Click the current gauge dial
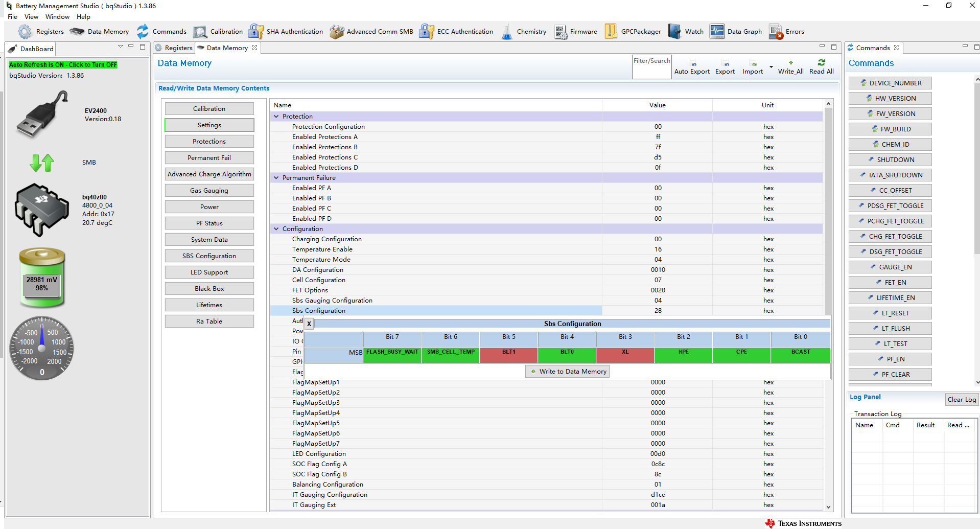This screenshot has width=980, height=529. 42,349
